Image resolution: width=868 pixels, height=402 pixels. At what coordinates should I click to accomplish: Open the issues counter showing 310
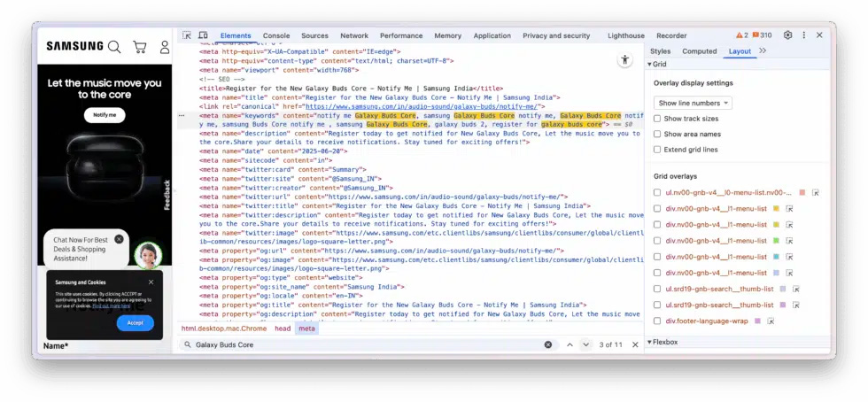[x=763, y=35]
